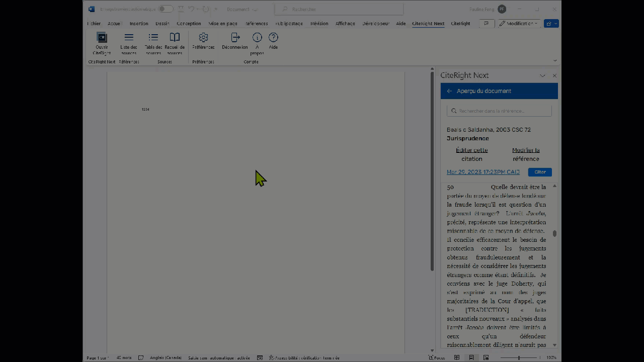Switch to Web Layout view icon

(x=486, y=357)
